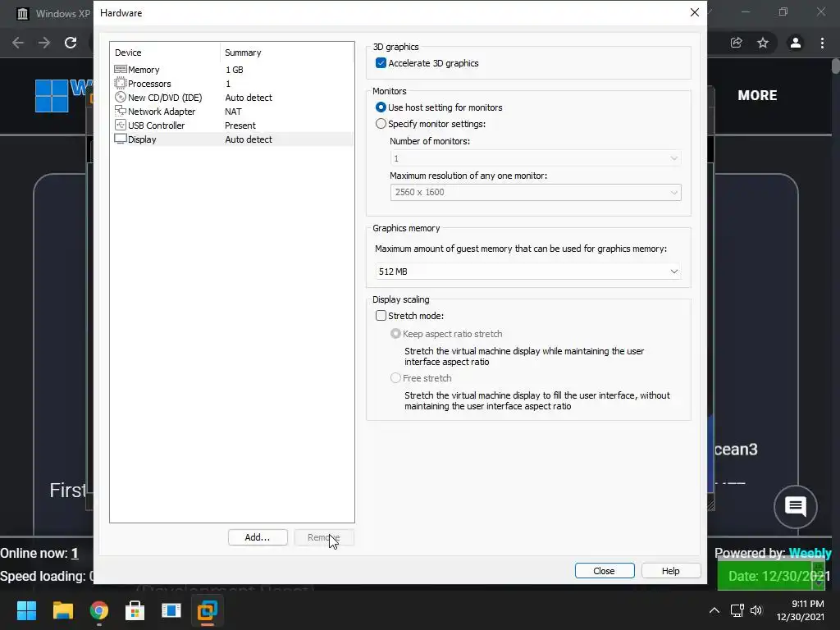Click the 'Present' USB summary value
The image size is (840, 630).
point(240,126)
